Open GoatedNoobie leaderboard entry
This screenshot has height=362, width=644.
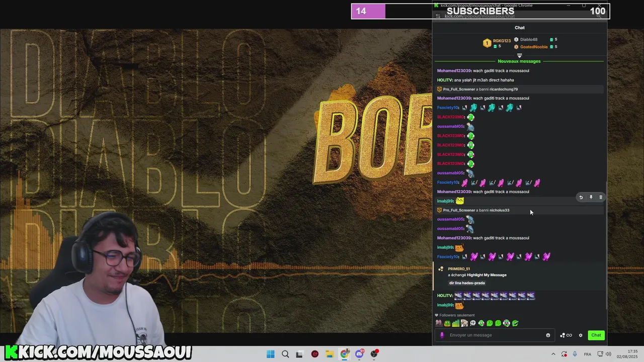pos(534,47)
